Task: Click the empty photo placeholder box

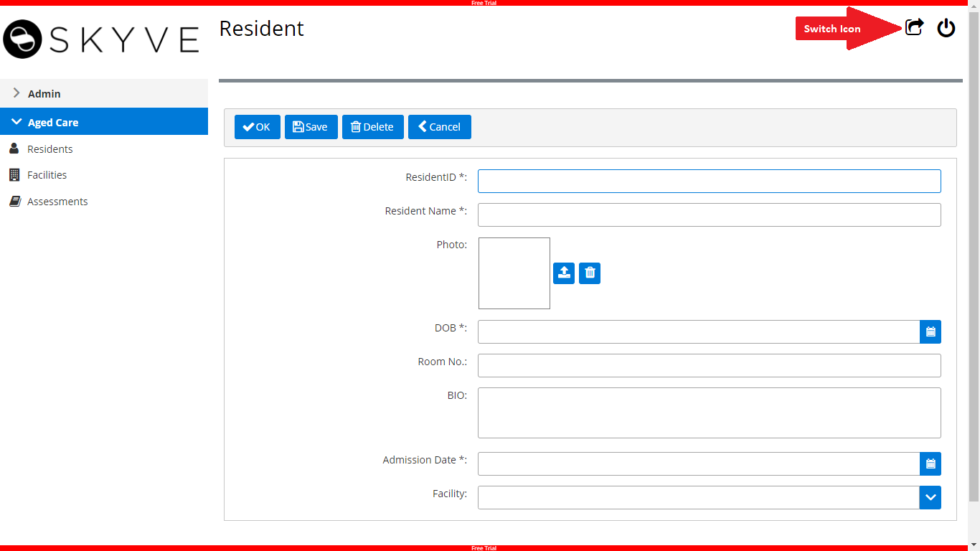Action: pyautogui.click(x=514, y=273)
